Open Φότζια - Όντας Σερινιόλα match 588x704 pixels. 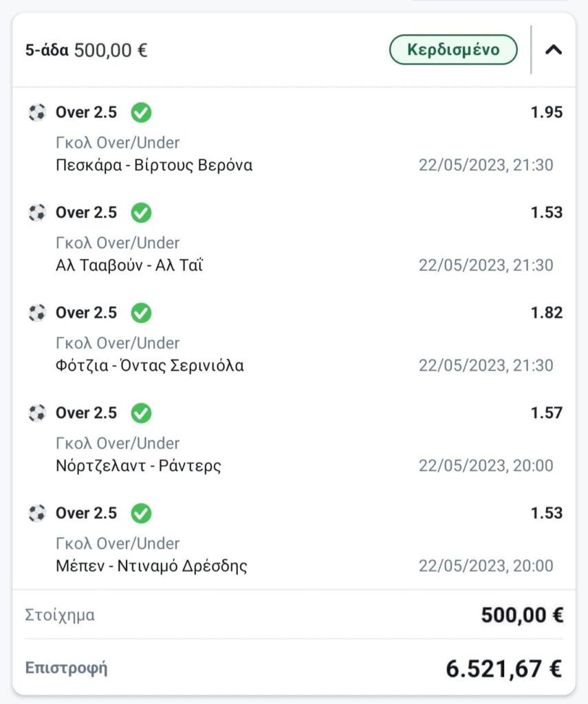tap(149, 366)
